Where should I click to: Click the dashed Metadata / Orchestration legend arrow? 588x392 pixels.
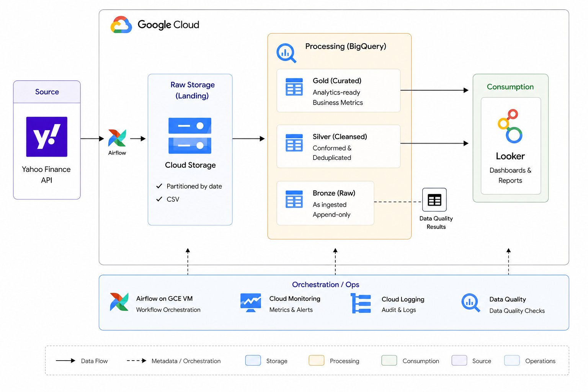click(x=137, y=361)
